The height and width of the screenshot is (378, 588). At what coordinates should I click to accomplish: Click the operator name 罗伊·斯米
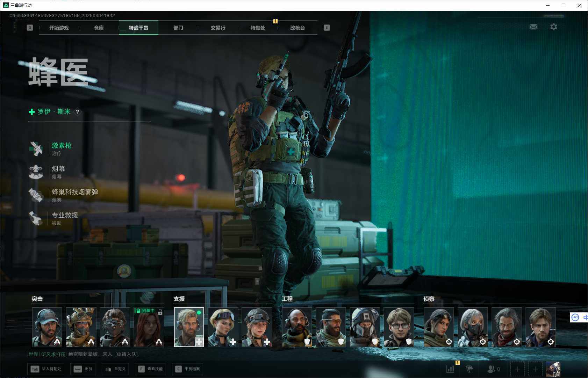pyautogui.click(x=54, y=111)
